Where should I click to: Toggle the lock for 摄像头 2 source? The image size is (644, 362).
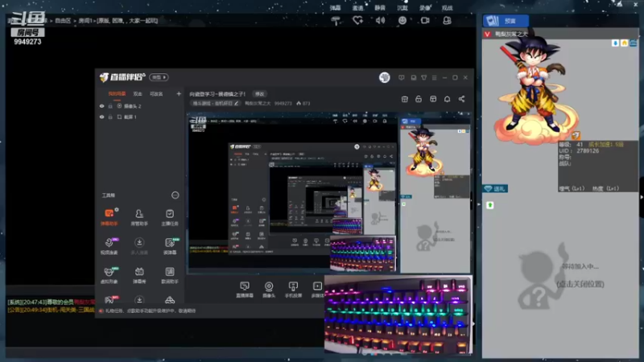click(x=110, y=106)
